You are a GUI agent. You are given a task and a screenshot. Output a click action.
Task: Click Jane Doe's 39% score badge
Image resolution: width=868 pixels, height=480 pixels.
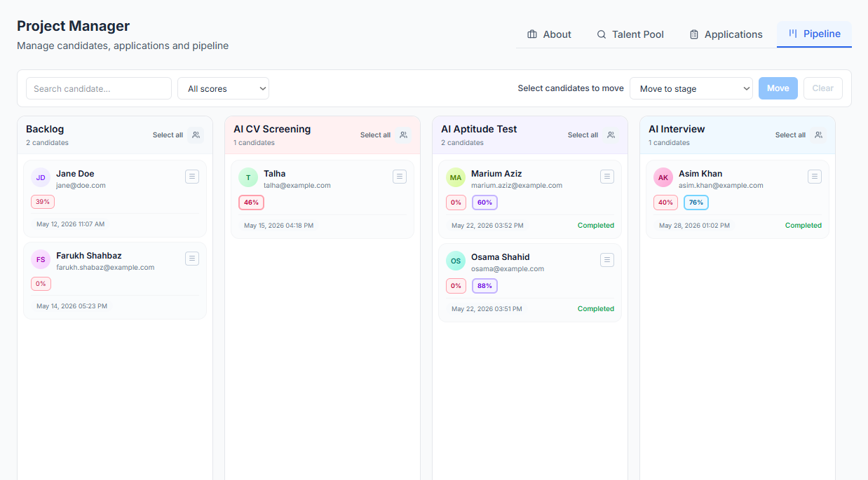[43, 202]
